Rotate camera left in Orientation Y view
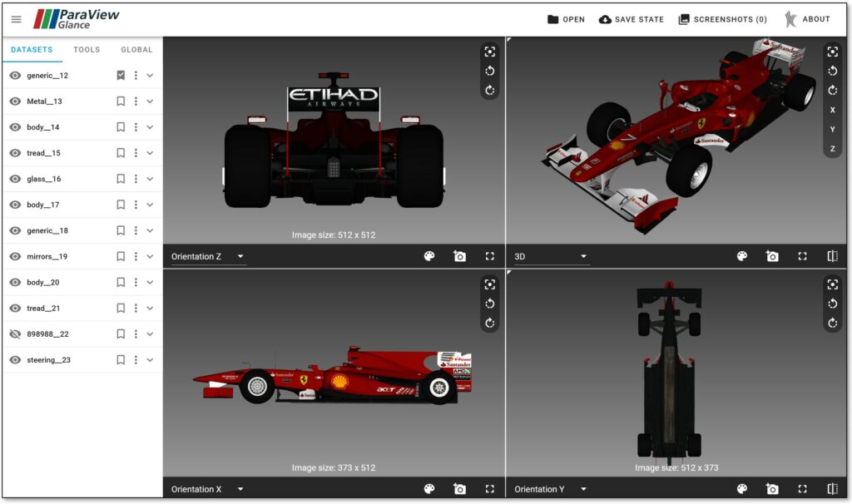The image size is (852, 504). tap(832, 304)
